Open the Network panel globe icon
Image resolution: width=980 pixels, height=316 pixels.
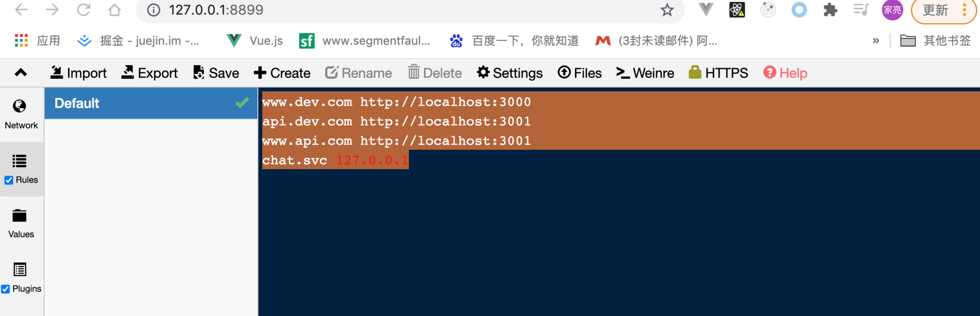click(19, 106)
